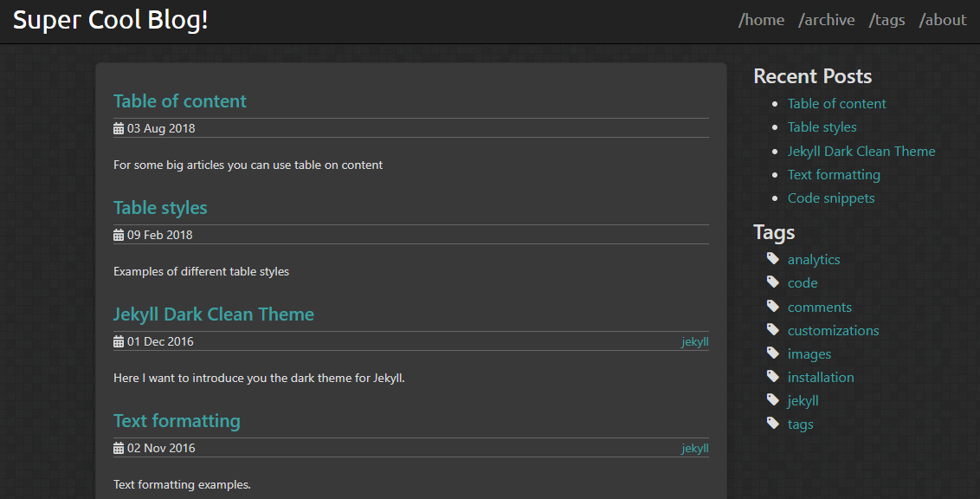The height and width of the screenshot is (499, 980).
Task: Navigate to /home in the top bar
Action: pos(761,20)
